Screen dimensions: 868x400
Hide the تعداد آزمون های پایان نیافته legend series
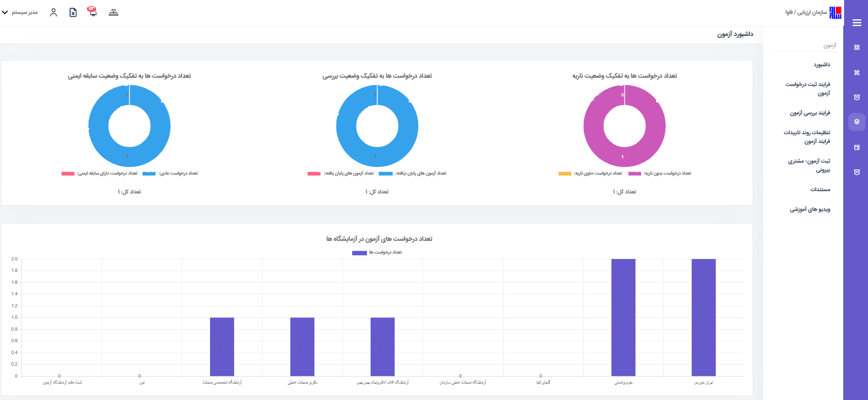(412, 174)
